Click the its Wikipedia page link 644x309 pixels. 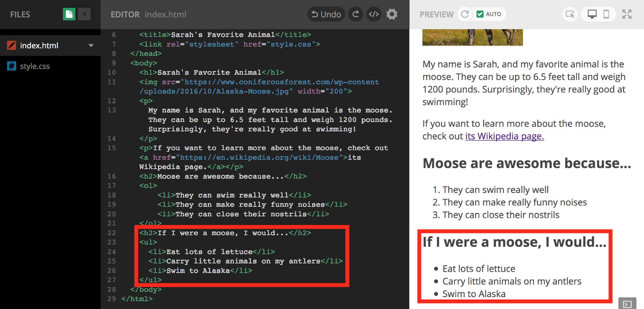point(504,136)
